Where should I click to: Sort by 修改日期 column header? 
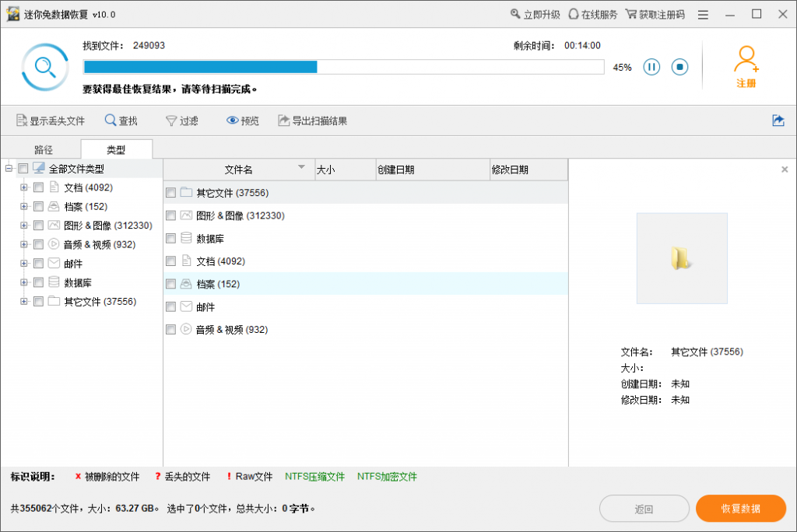[528, 170]
